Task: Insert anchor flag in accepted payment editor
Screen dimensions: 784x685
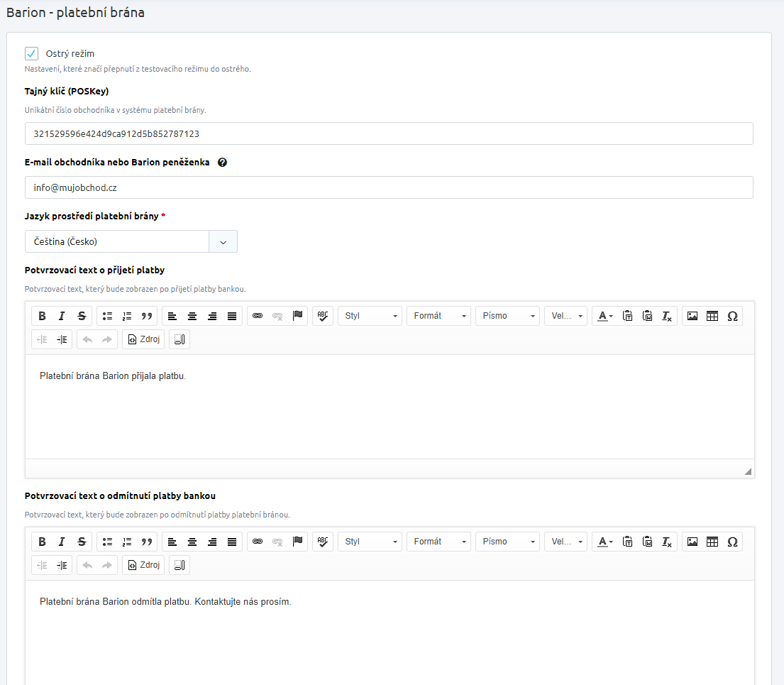Action: [297, 316]
